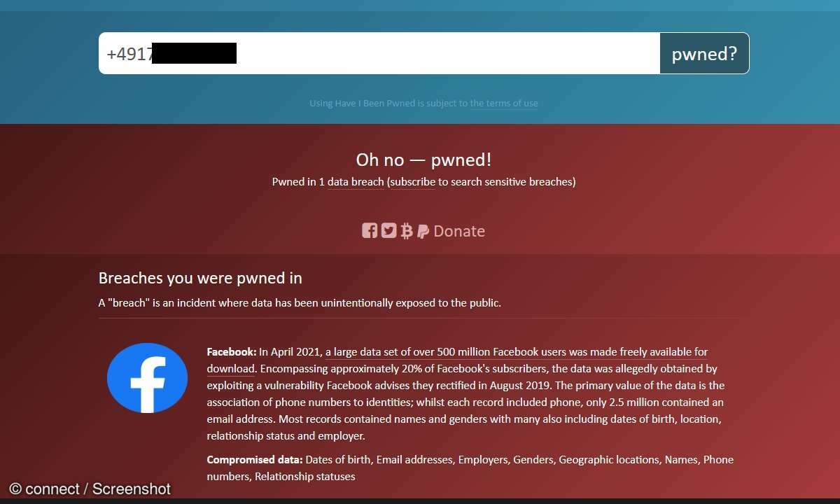Viewport: 840px width, 504px height.
Task: Click the Twitter bird share icon
Action: tap(388, 231)
